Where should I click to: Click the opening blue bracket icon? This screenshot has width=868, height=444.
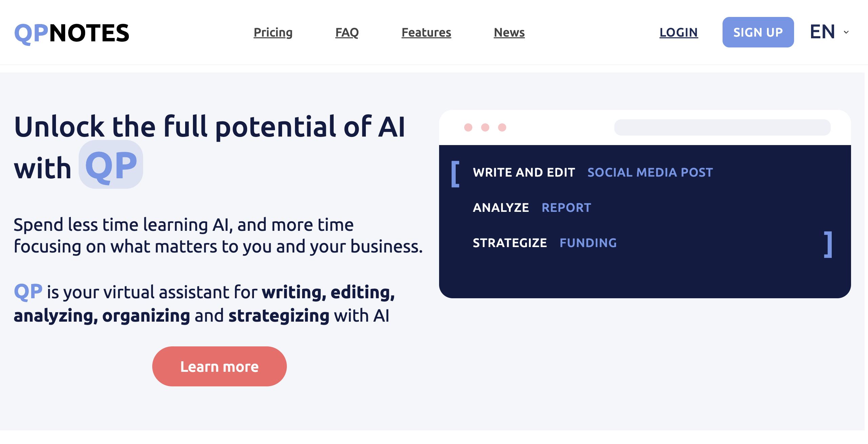tap(455, 174)
